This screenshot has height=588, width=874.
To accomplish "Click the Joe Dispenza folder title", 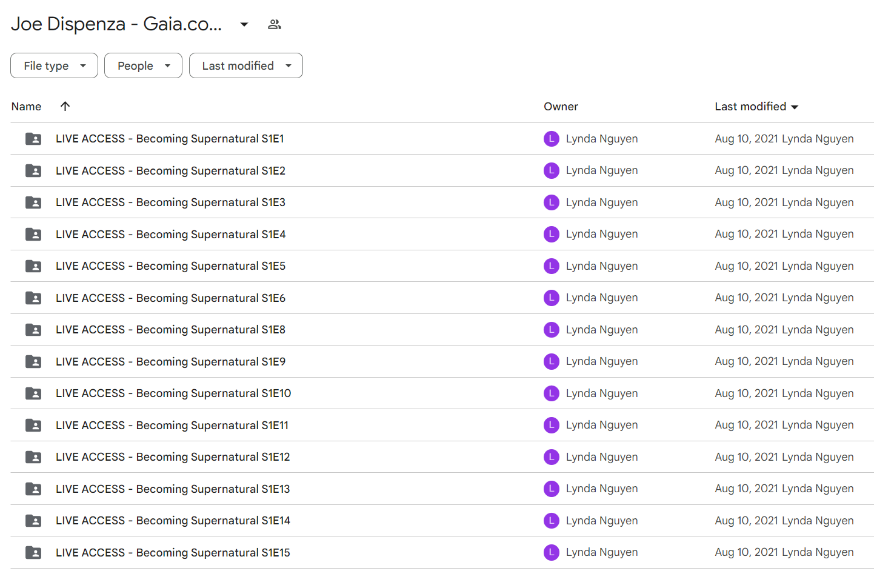I will click(116, 24).
